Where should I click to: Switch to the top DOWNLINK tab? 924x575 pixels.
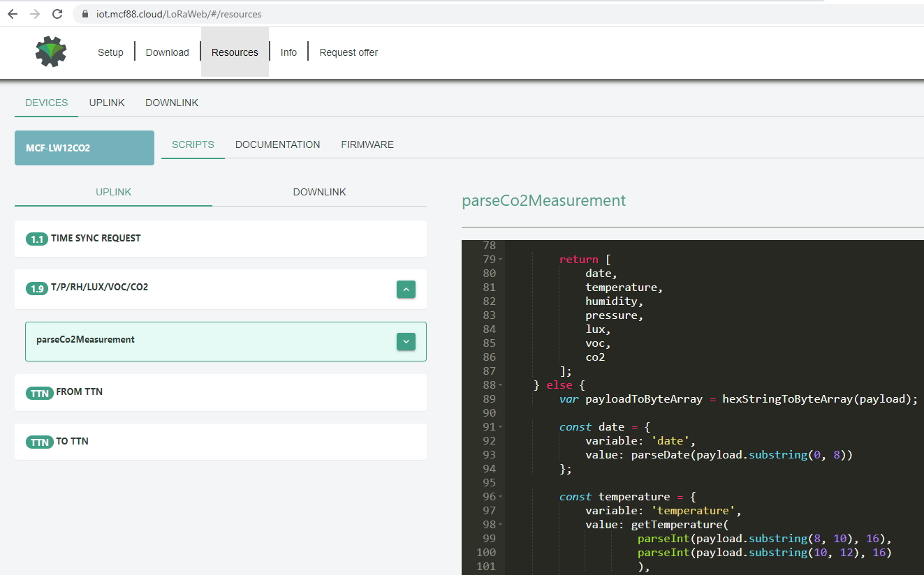coord(172,103)
